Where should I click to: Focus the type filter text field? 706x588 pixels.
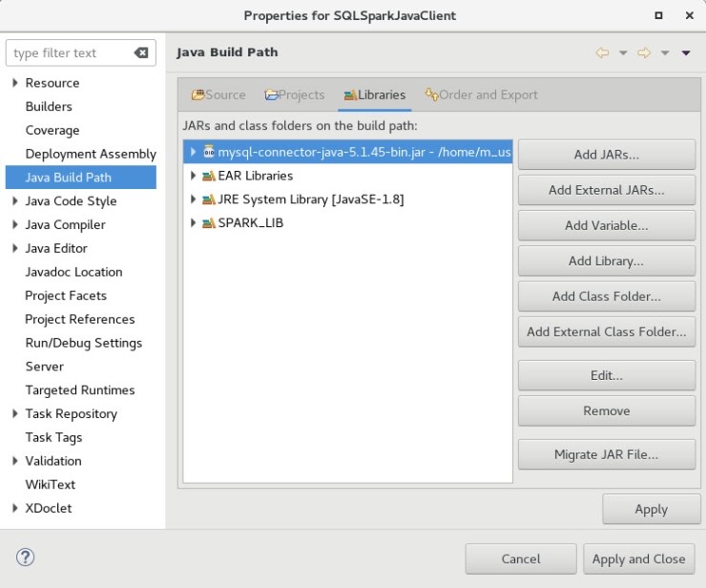pos(69,53)
